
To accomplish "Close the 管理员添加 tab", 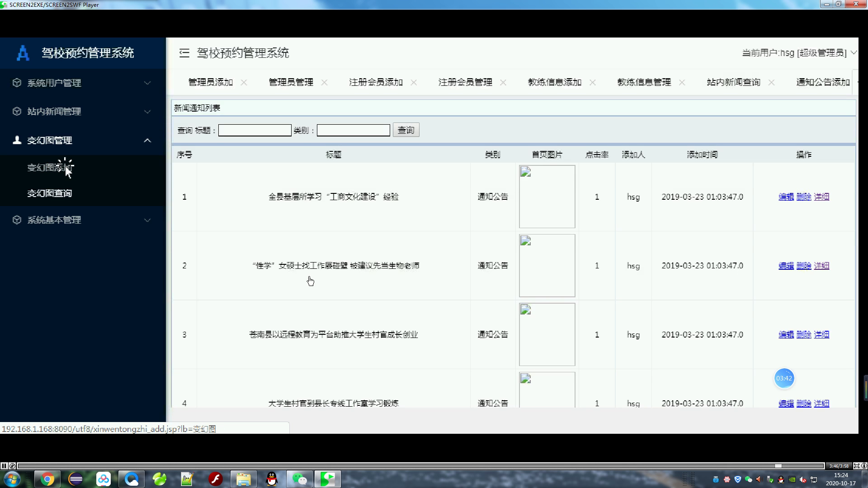I will pyautogui.click(x=244, y=82).
